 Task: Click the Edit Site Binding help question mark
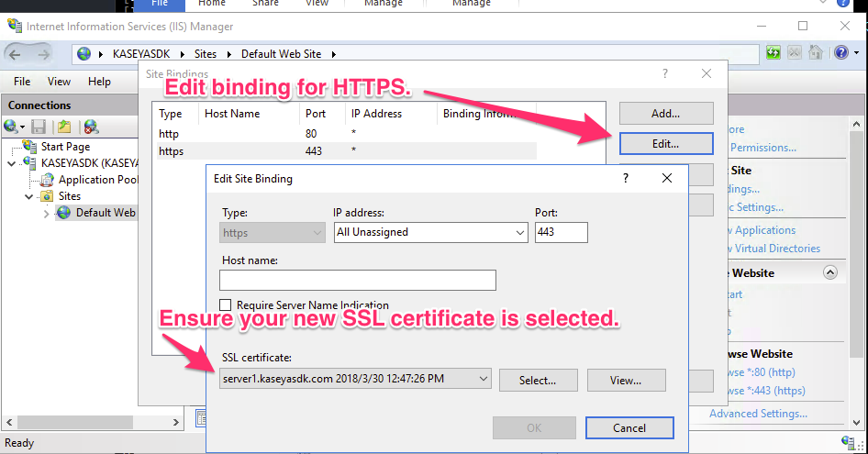pyautogui.click(x=626, y=178)
